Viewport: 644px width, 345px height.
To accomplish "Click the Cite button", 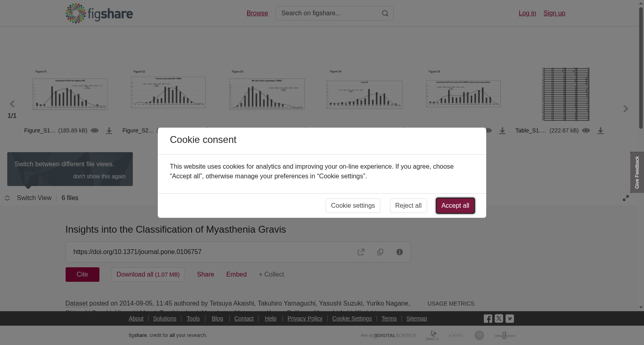I will coord(83,275).
